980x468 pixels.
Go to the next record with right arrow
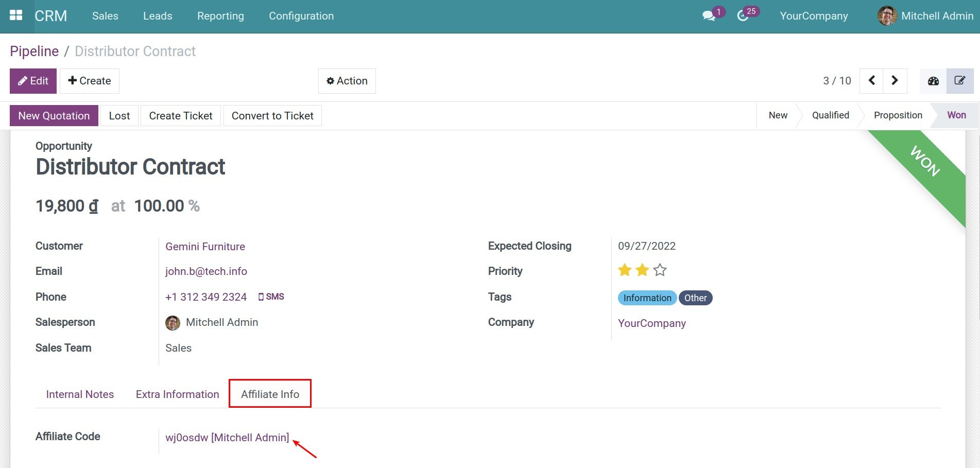point(895,81)
